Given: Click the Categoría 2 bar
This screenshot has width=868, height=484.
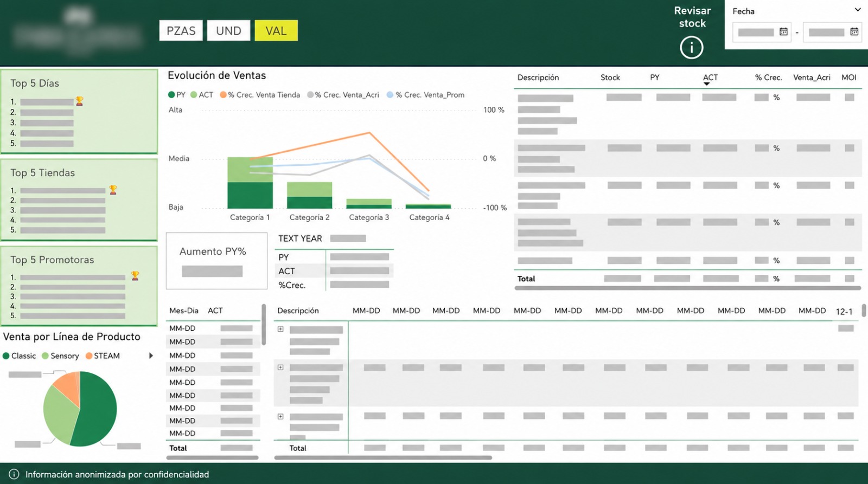Looking at the screenshot, I should coord(309,195).
